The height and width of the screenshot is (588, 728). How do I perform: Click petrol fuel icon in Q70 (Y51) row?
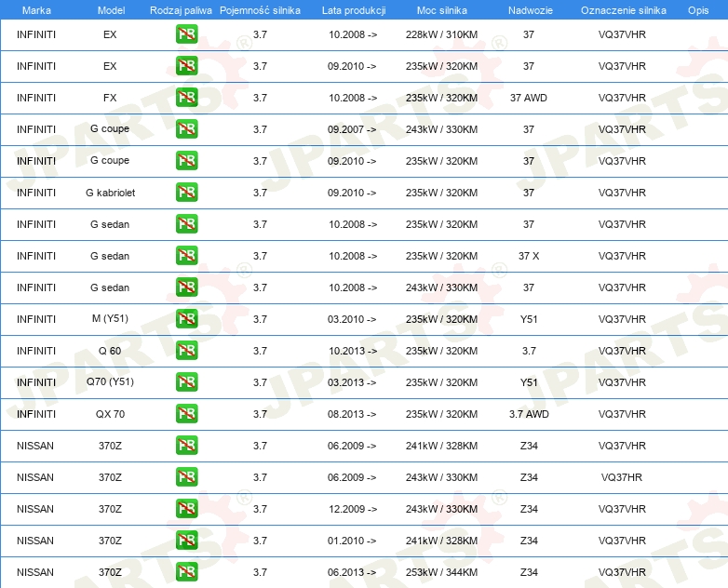click(x=186, y=382)
